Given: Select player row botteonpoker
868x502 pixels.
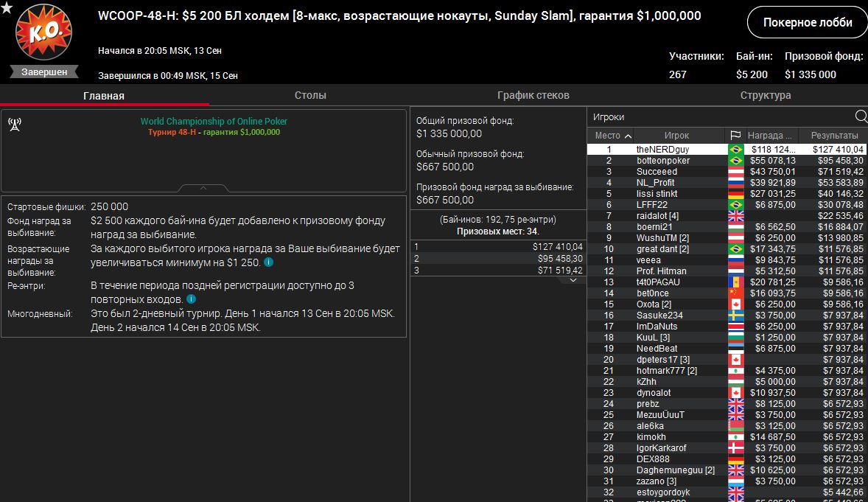Looking at the screenshot, I should click(662, 161).
